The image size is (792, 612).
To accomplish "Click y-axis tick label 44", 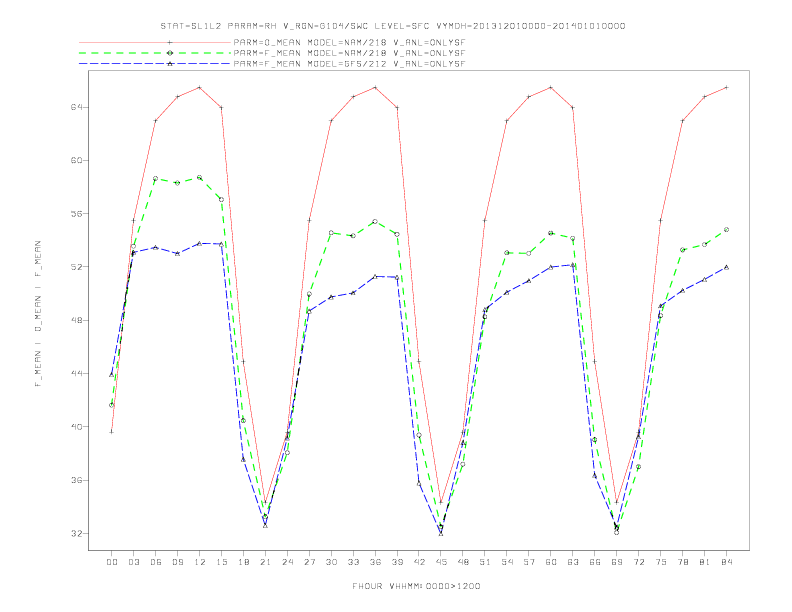I will (76, 374).
